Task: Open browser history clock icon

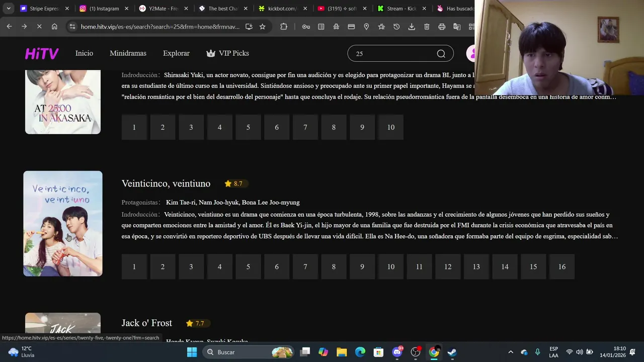Action: 396,27
